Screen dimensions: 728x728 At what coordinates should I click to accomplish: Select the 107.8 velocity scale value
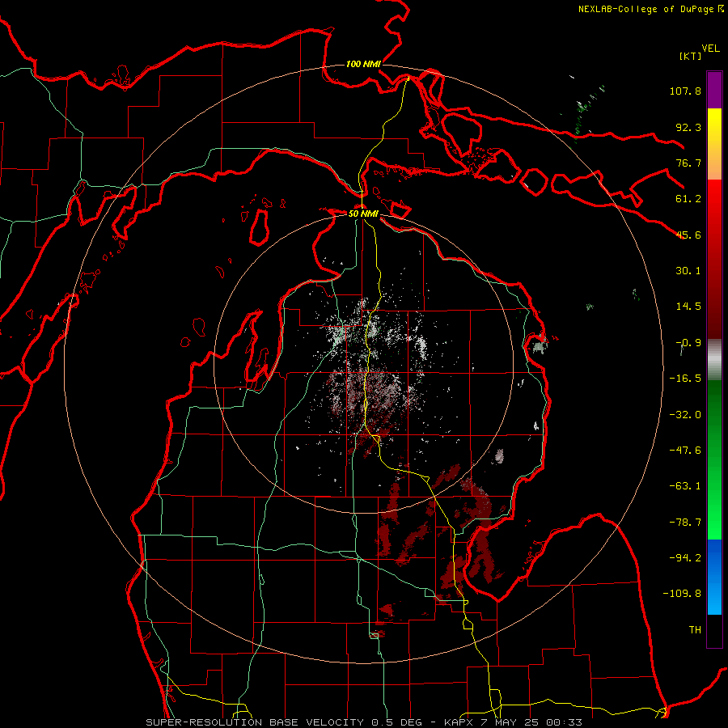point(685,91)
